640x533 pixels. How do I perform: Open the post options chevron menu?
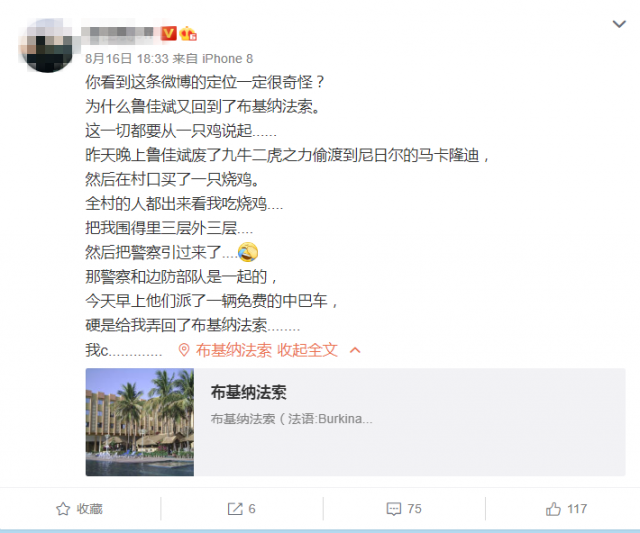pos(619,24)
